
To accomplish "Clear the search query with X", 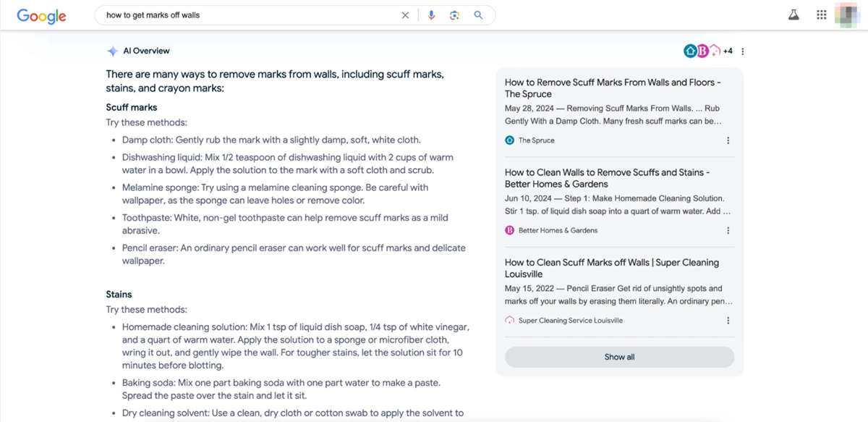I will [x=405, y=15].
